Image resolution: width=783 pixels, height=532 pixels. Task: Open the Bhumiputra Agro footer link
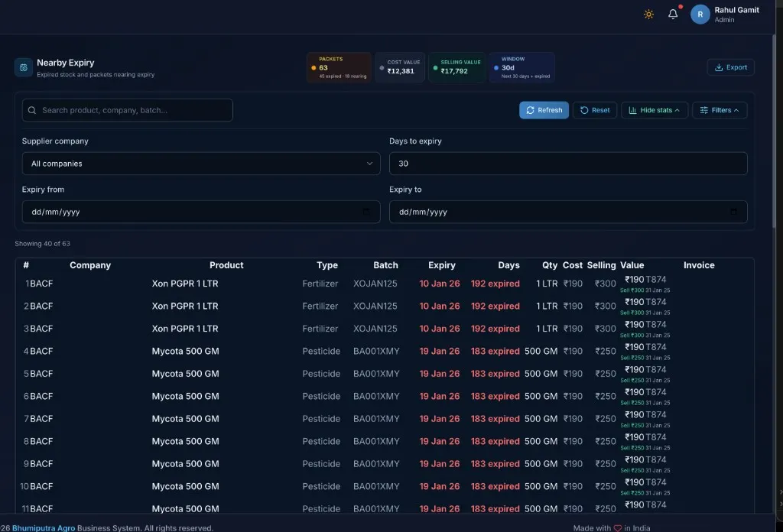[44, 527]
